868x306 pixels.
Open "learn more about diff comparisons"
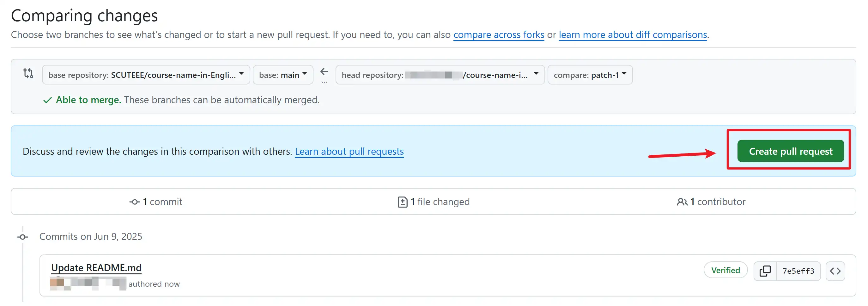pyautogui.click(x=633, y=35)
